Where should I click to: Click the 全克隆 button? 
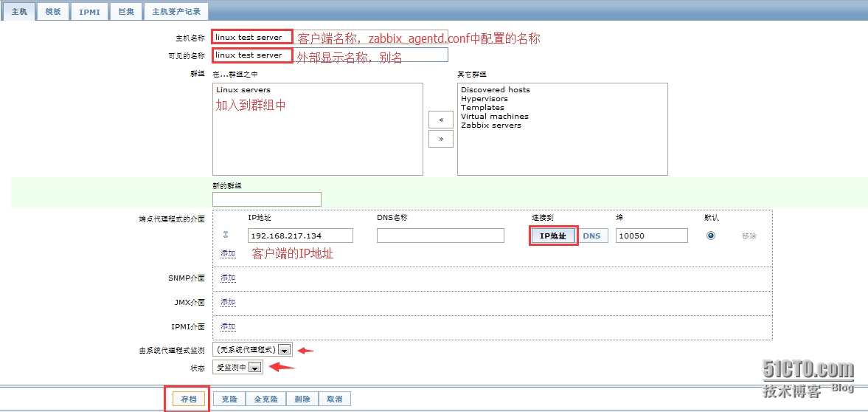(x=265, y=399)
